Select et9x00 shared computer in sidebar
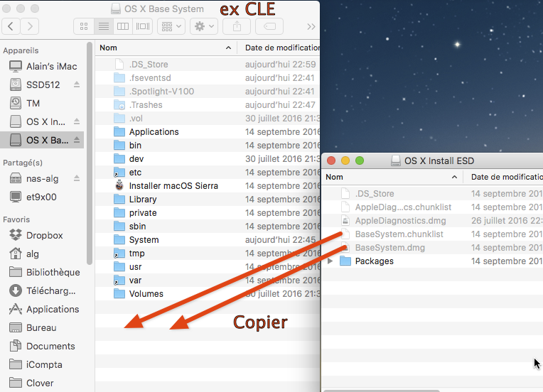543x392 pixels. pyautogui.click(x=43, y=197)
